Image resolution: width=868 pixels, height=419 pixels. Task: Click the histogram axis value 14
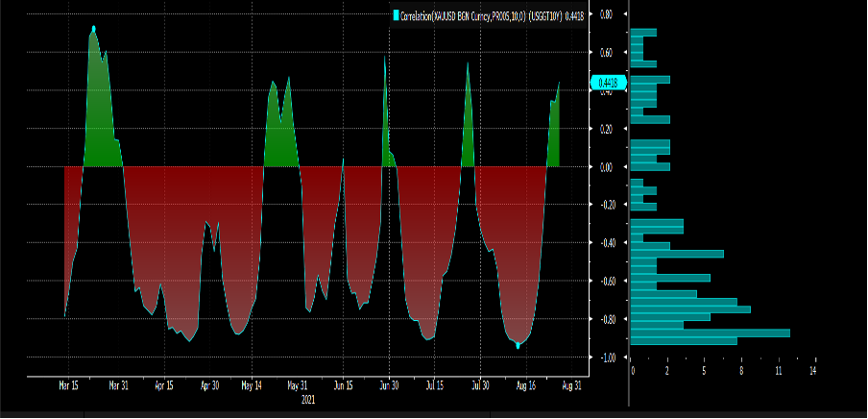812,370
